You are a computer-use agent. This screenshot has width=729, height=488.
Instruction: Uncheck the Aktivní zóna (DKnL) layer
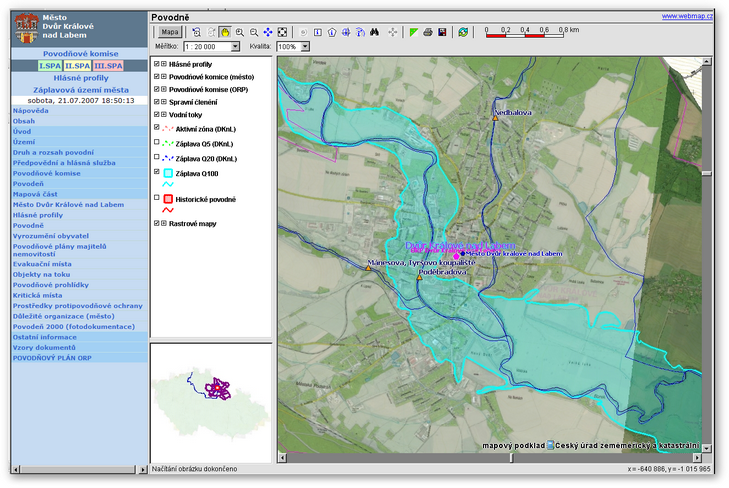pyautogui.click(x=157, y=127)
